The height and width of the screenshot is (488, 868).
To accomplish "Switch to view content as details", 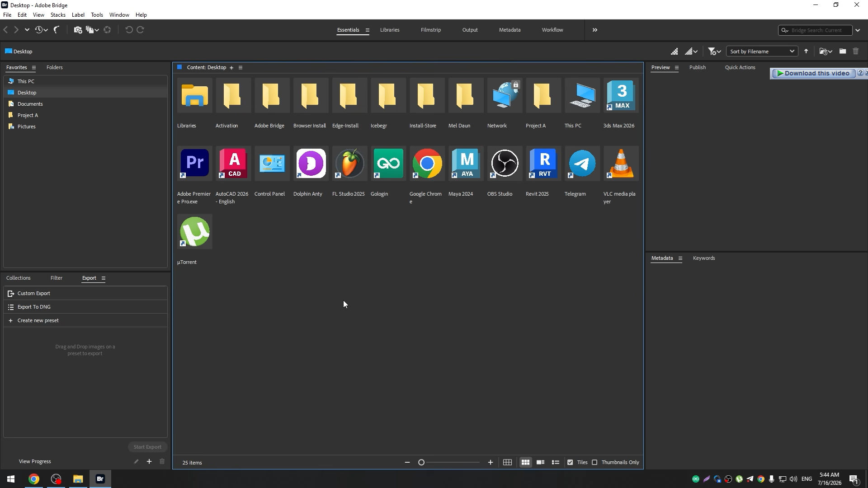I will [x=540, y=462].
